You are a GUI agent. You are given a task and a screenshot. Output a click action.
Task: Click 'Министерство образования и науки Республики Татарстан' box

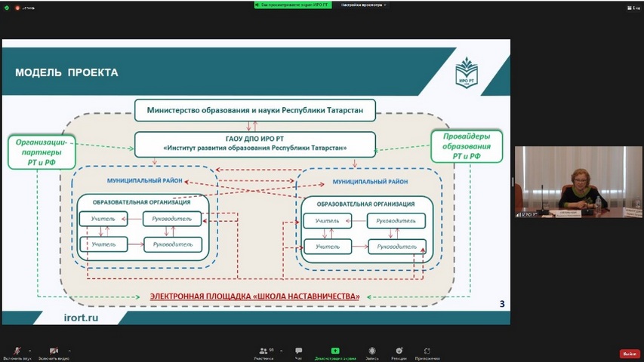point(255,110)
